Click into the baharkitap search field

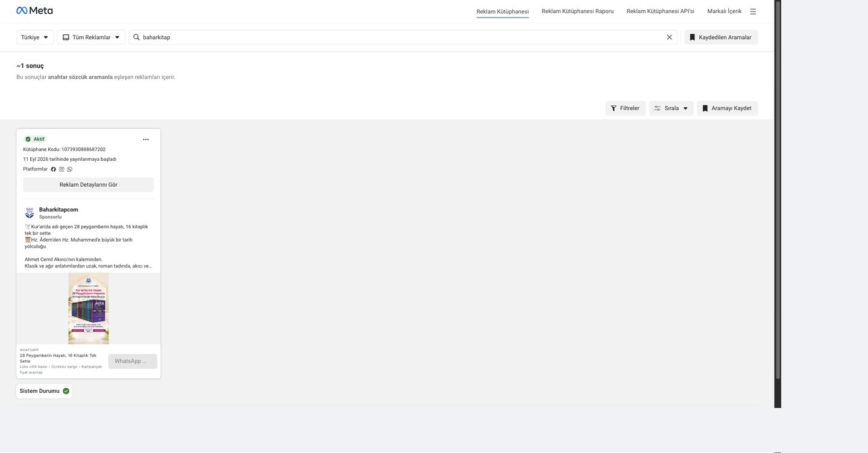[403, 37]
